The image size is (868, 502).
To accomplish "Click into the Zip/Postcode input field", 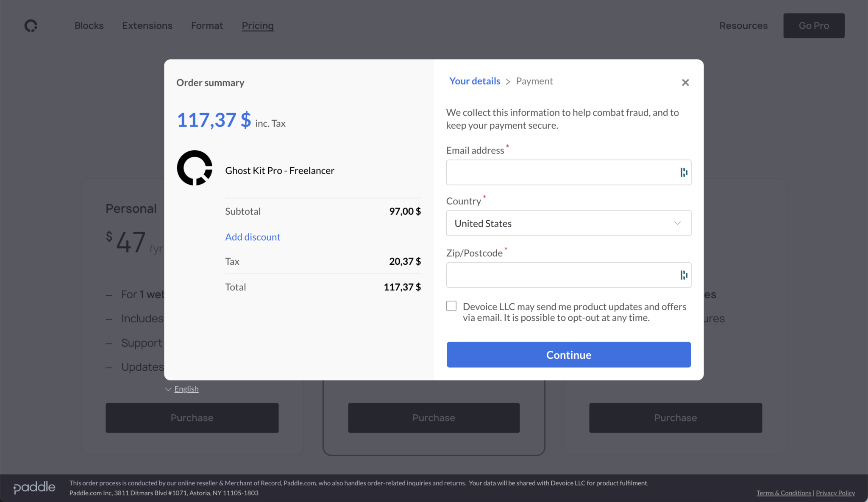I will (559, 275).
